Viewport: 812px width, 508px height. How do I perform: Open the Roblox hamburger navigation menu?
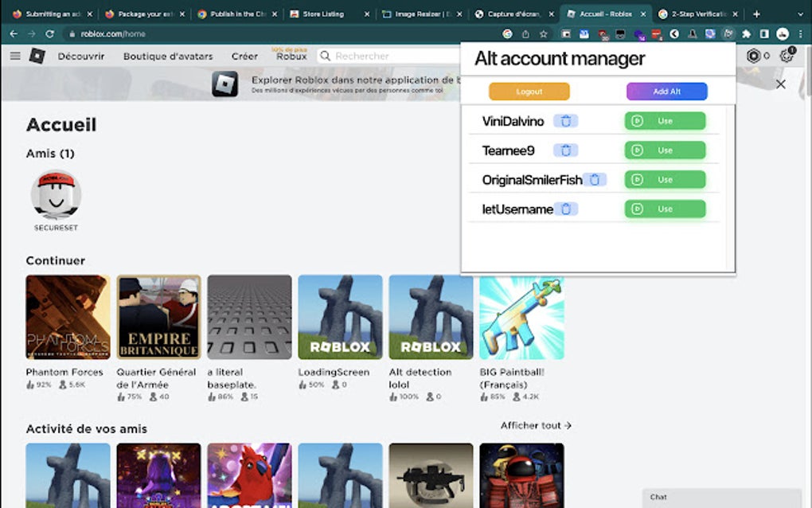pyautogui.click(x=16, y=55)
